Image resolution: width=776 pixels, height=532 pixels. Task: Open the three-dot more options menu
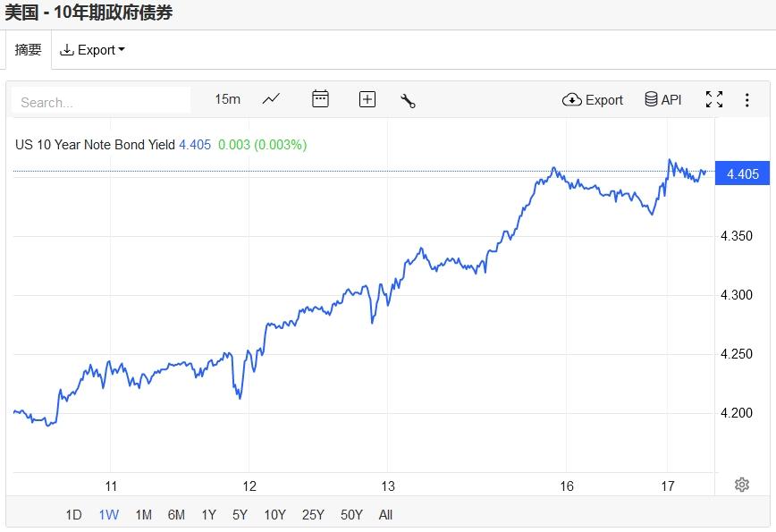[x=746, y=100]
